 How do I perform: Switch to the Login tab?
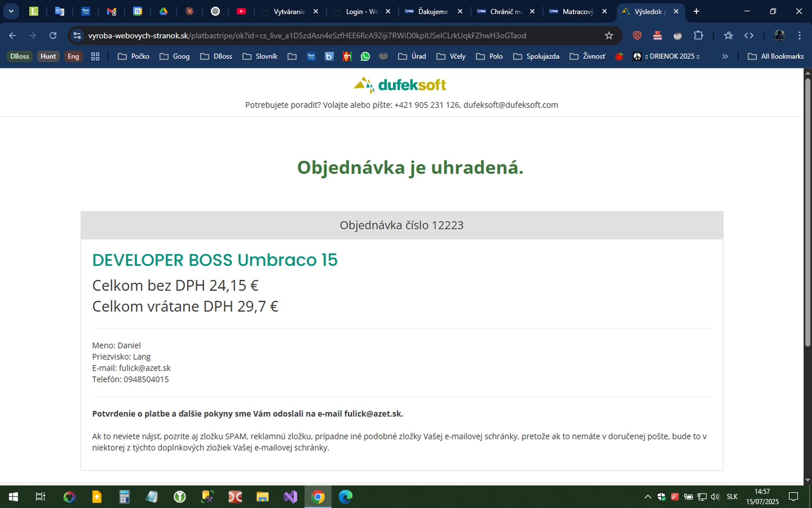click(x=362, y=11)
